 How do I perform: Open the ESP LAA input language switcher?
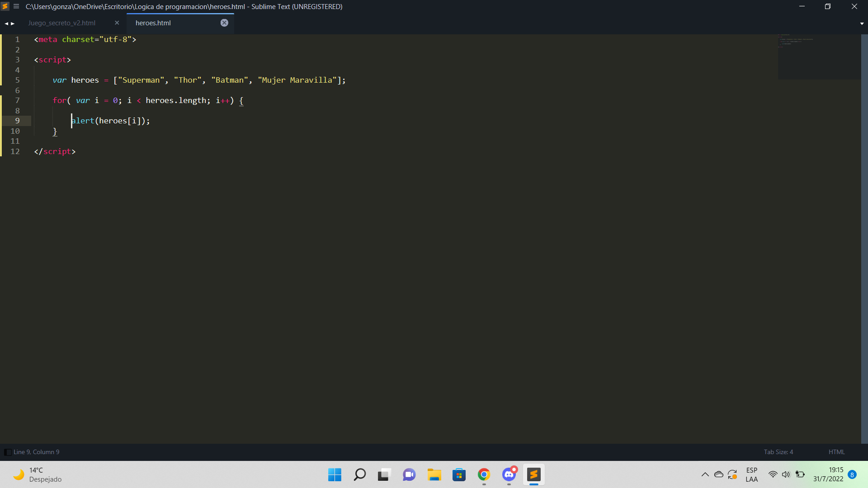click(x=752, y=474)
